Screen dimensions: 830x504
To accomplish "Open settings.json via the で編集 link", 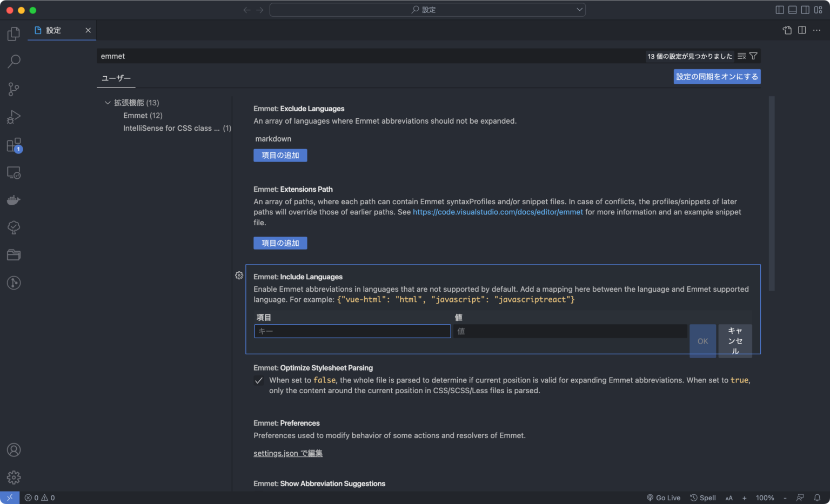I will tap(288, 453).
